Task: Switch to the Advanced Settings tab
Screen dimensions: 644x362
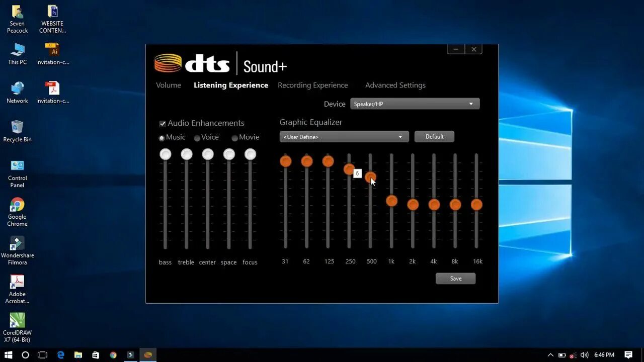Action: click(x=395, y=85)
